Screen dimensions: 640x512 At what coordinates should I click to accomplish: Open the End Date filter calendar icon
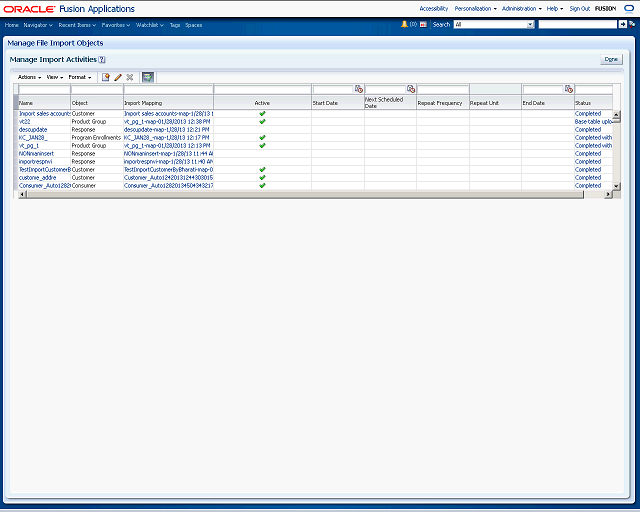pyautogui.click(x=568, y=89)
